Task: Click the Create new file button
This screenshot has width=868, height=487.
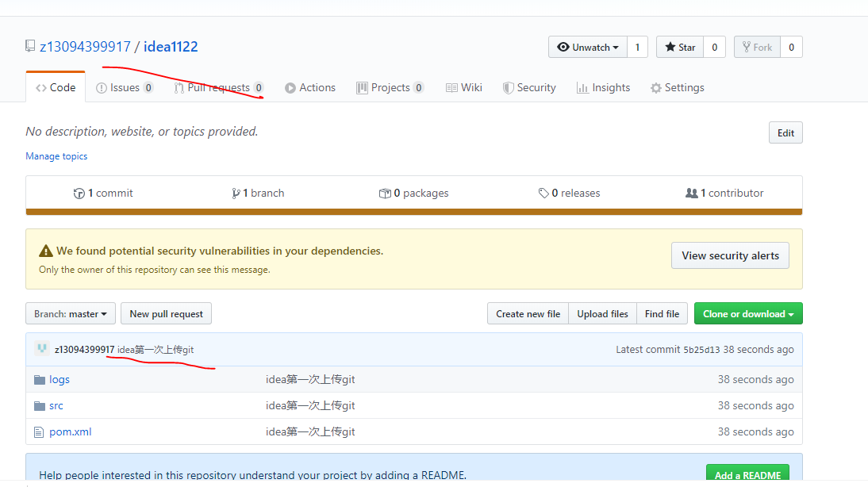Action: point(528,314)
